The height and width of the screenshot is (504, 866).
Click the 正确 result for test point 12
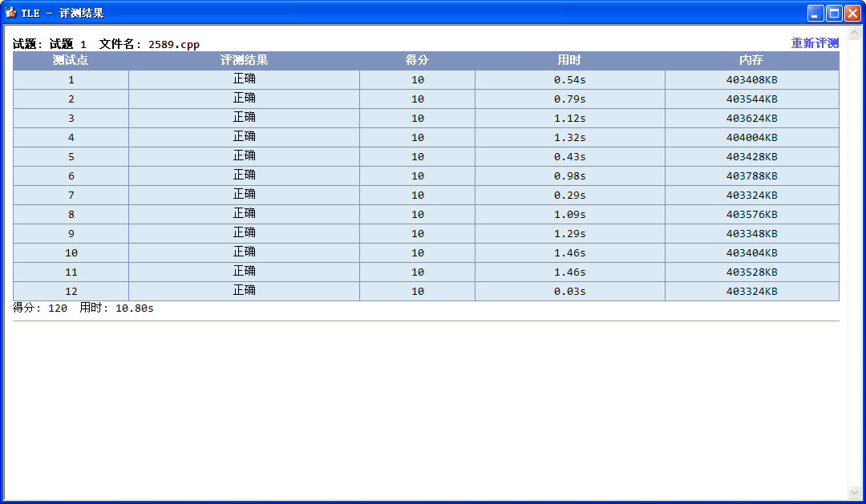[x=244, y=290]
